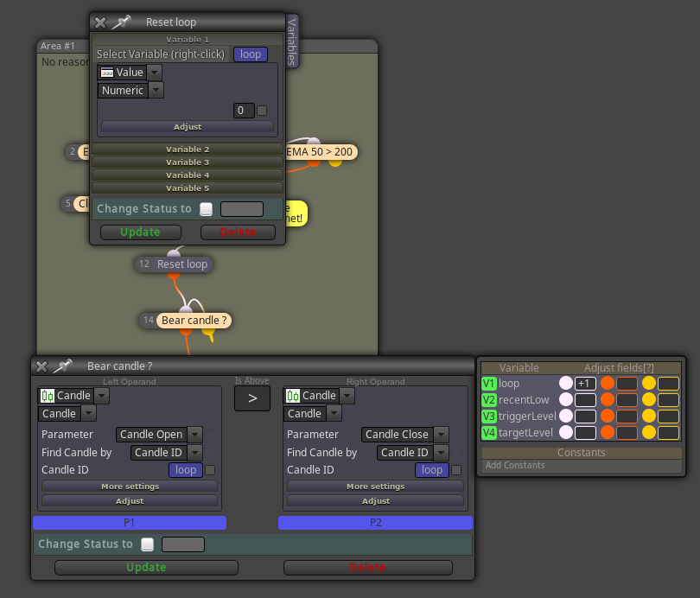Click the +1 adjust field for loop
The width and height of the screenshot is (700, 598).
tap(585, 384)
